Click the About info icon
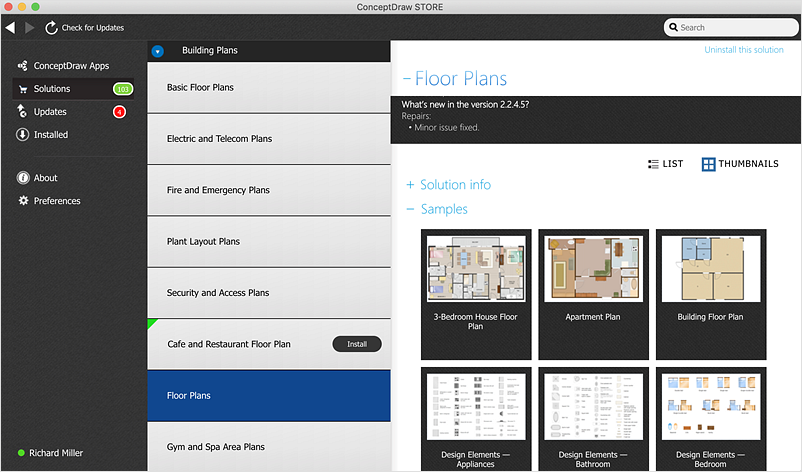Screen dimensions: 802x472 click(23, 177)
